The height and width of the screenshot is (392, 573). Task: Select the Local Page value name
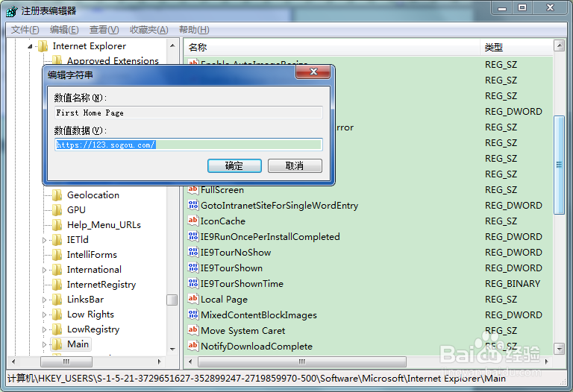point(224,300)
